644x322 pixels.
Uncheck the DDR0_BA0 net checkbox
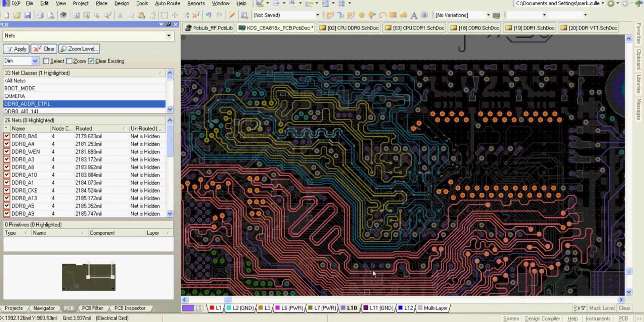(7, 136)
